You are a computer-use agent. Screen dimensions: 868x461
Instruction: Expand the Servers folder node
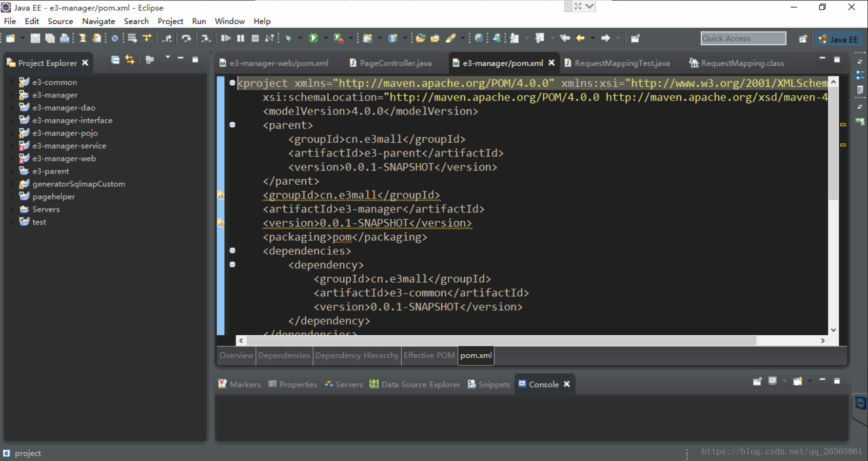click(x=12, y=209)
